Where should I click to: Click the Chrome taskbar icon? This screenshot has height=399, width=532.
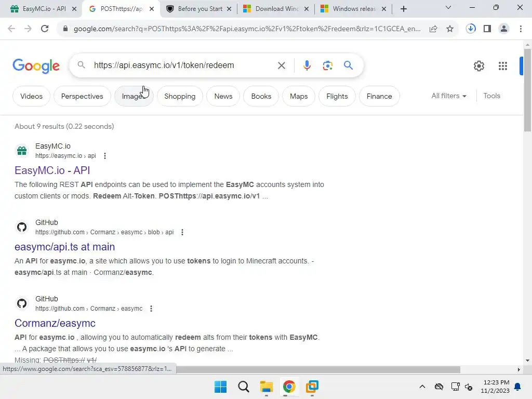(x=289, y=387)
